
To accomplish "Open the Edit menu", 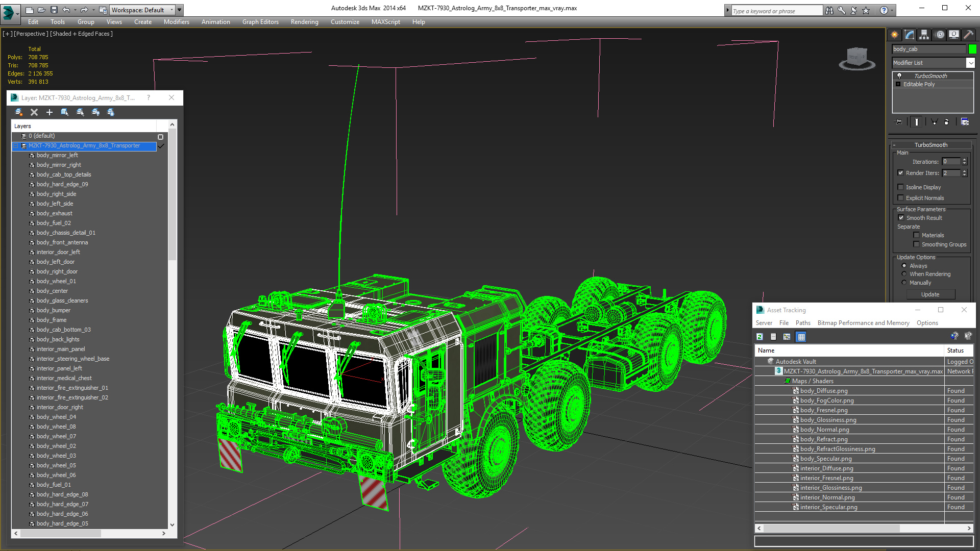I will point(33,22).
